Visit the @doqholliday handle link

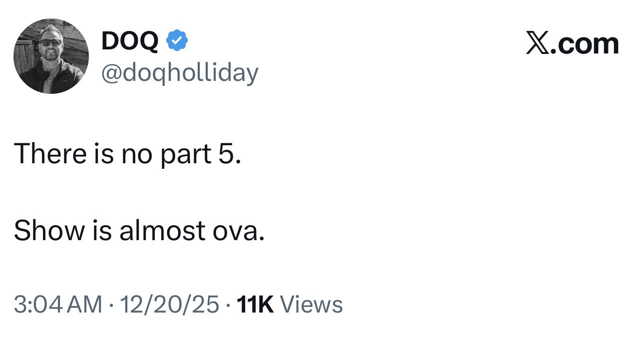[x=180, y=73]
